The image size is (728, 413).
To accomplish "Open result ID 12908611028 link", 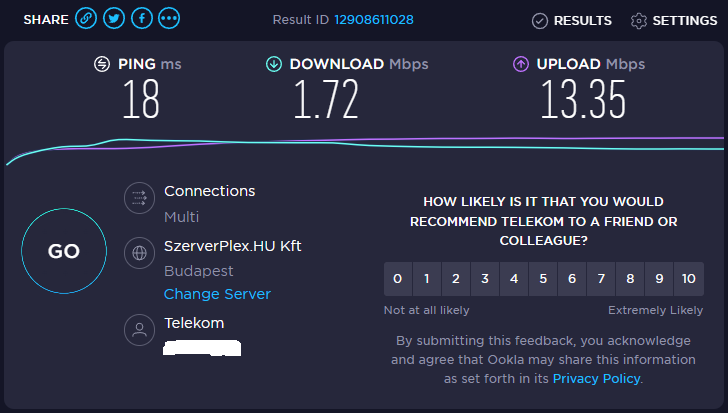I will pos(374,20).
